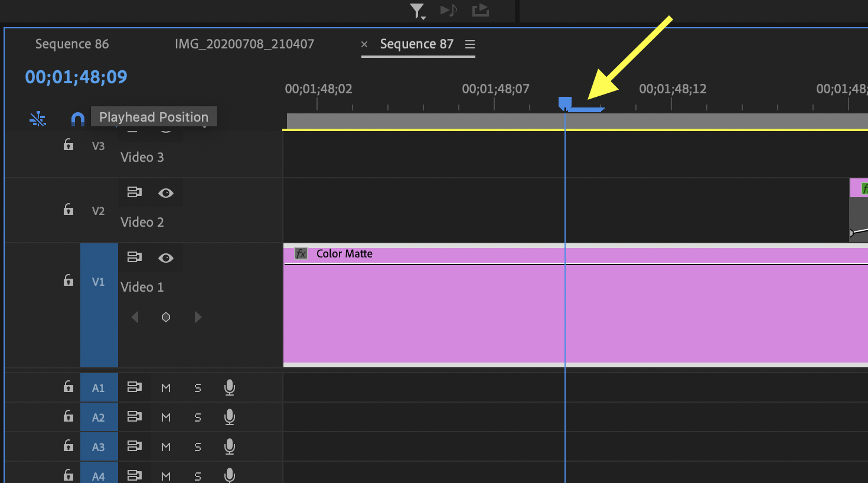This screenshot has width=868, height=483.
Task: Click the fx badge on the Color Matte clip
Action: pyautogui.click(x=301, y=253)
